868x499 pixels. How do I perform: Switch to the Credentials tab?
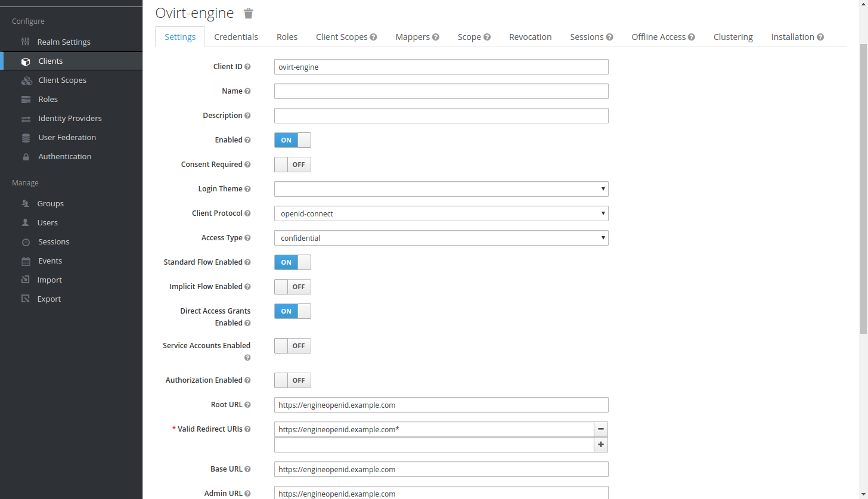tap(236, 37)
